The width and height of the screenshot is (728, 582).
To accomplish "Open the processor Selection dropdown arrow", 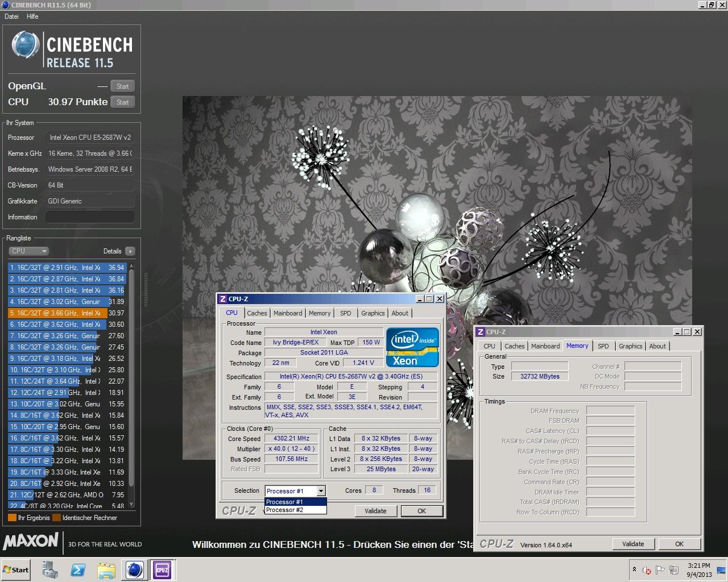I will 321,491.
